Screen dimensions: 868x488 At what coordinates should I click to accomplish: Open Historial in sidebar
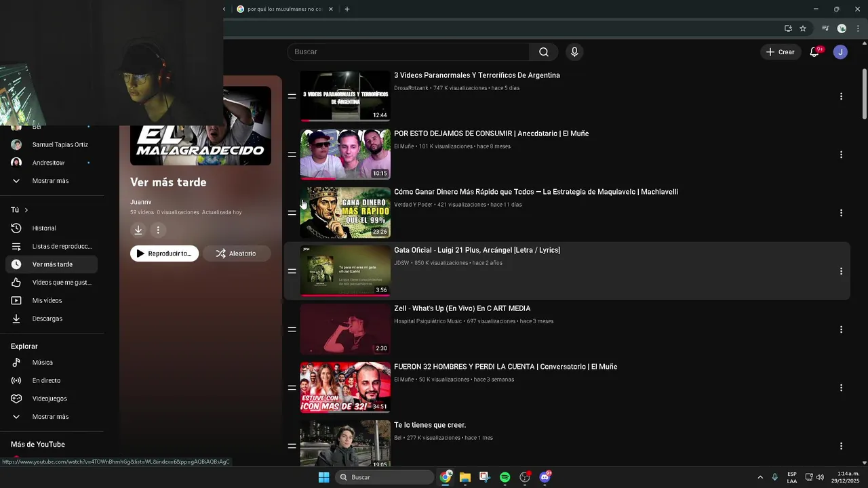(51, 228)
